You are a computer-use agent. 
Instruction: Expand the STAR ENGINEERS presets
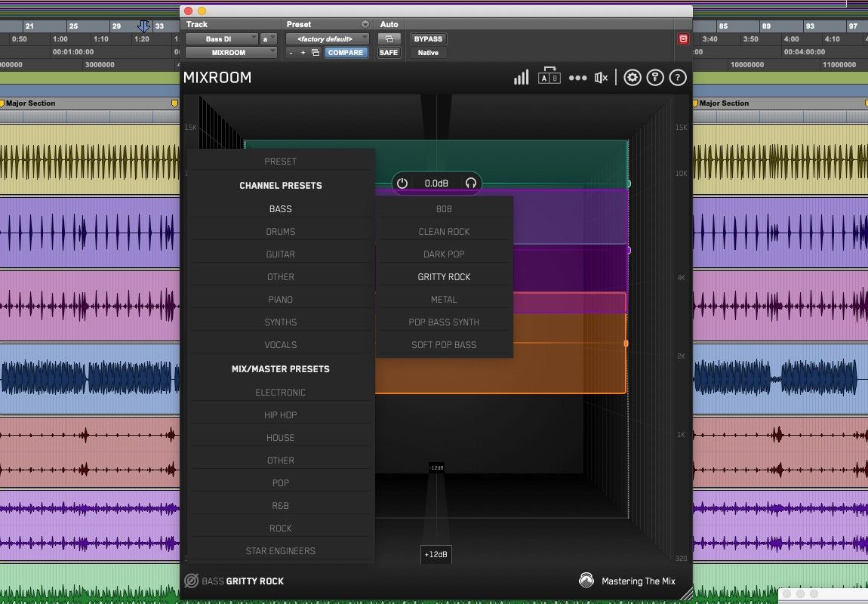coord(281,551)
